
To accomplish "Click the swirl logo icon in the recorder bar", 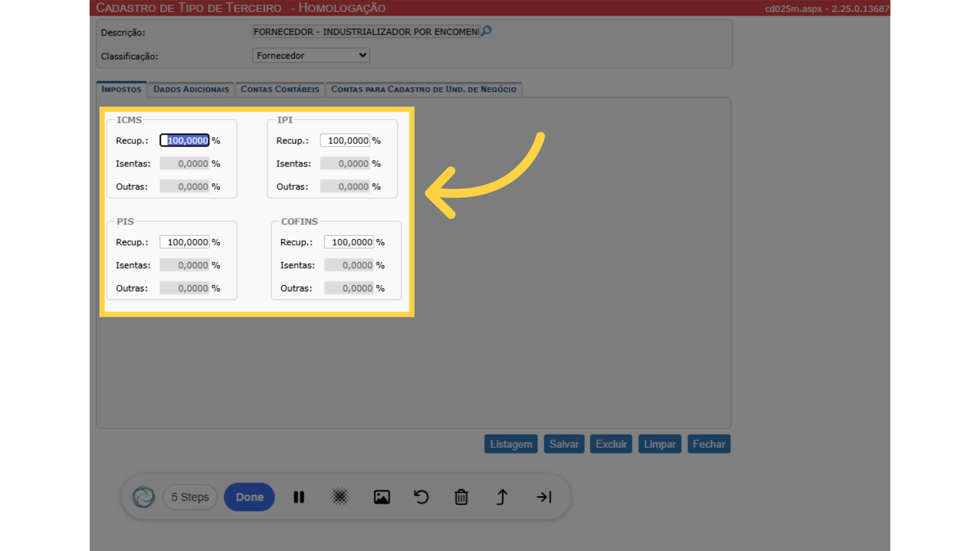I will click(x=143, y=497).
